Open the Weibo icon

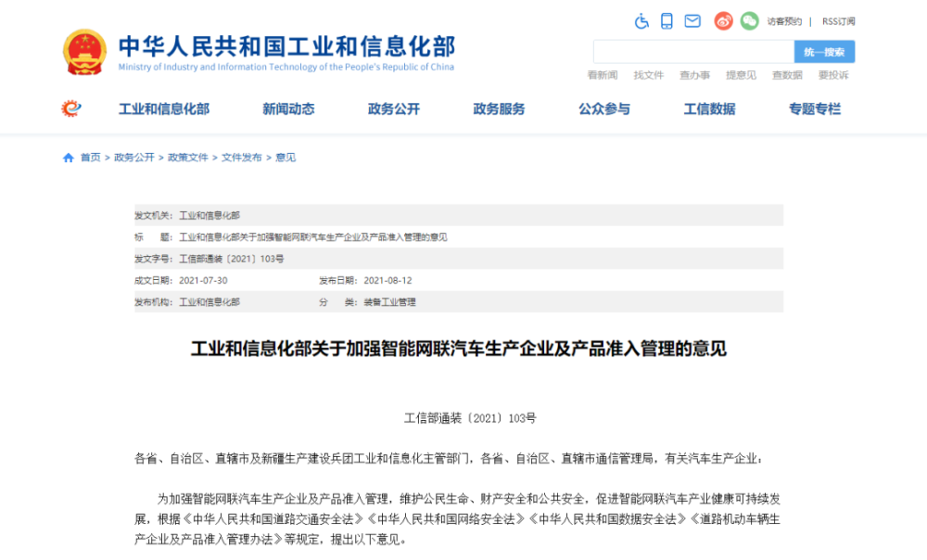pos(724,21)
